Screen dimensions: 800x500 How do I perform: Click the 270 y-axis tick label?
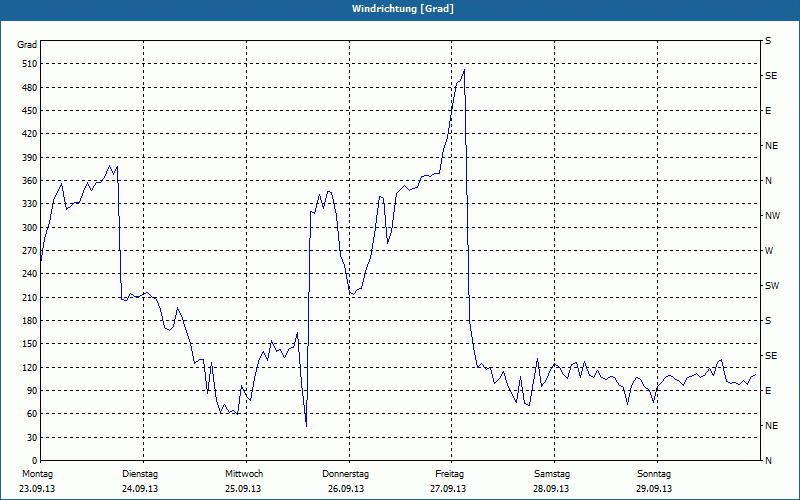[30, 251]
